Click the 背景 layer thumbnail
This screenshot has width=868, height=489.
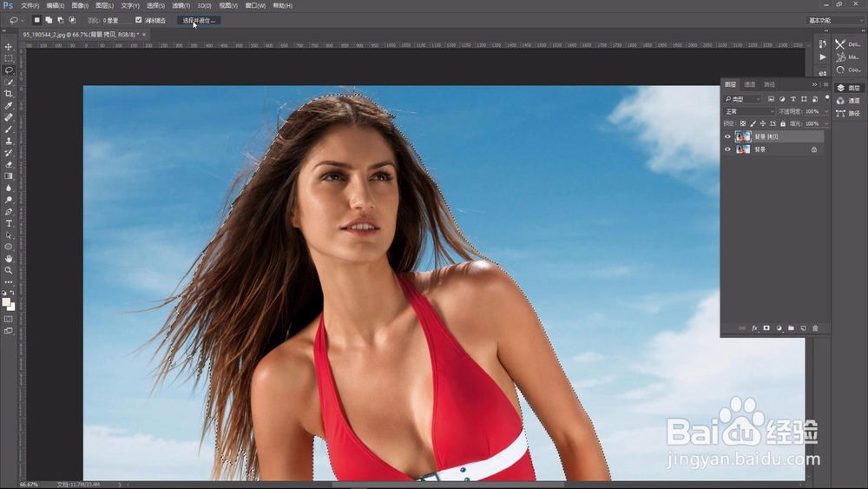743,149
